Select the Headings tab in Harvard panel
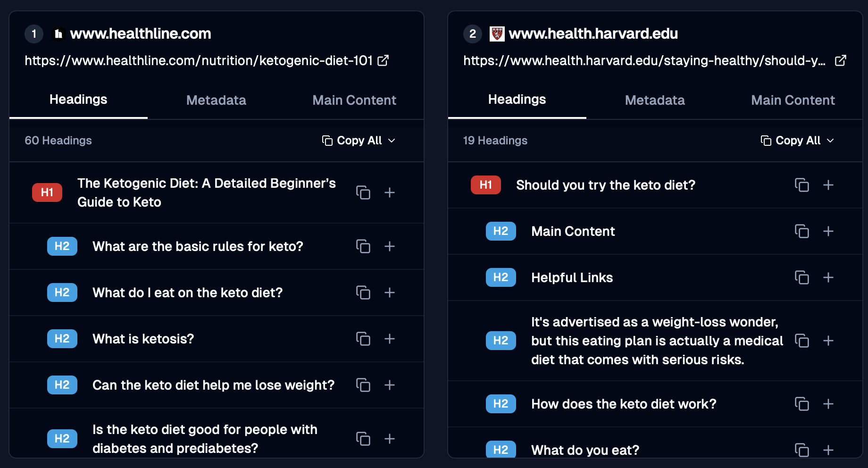 point(517,100)
